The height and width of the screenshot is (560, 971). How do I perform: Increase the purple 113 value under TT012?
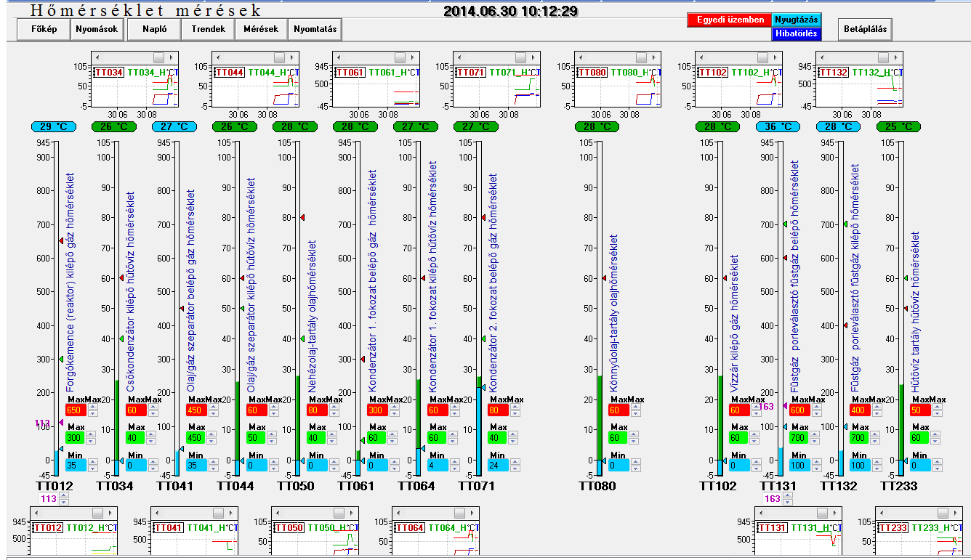(63, 496)
